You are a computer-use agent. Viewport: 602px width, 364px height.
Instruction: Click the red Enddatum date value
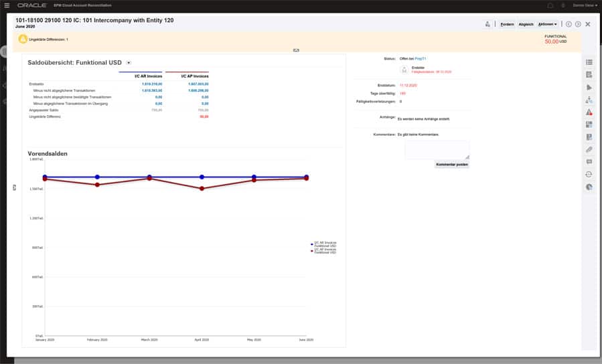(x=408, y=85)
